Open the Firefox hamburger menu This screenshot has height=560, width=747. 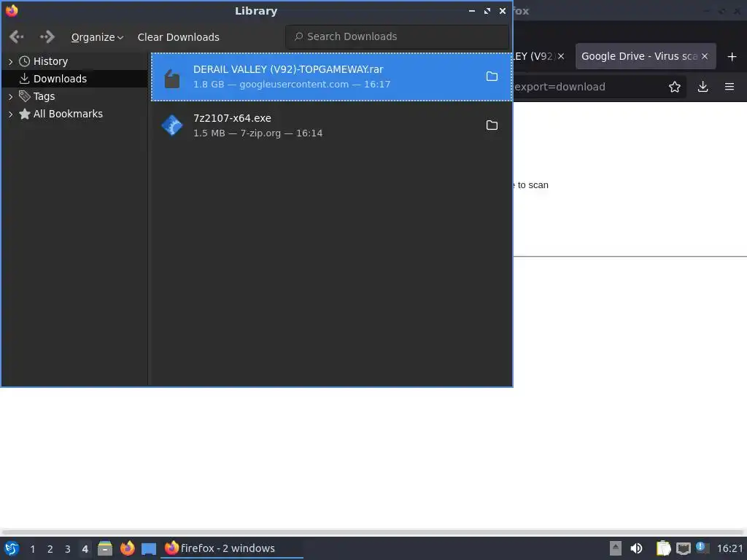(x=729, y=87)
